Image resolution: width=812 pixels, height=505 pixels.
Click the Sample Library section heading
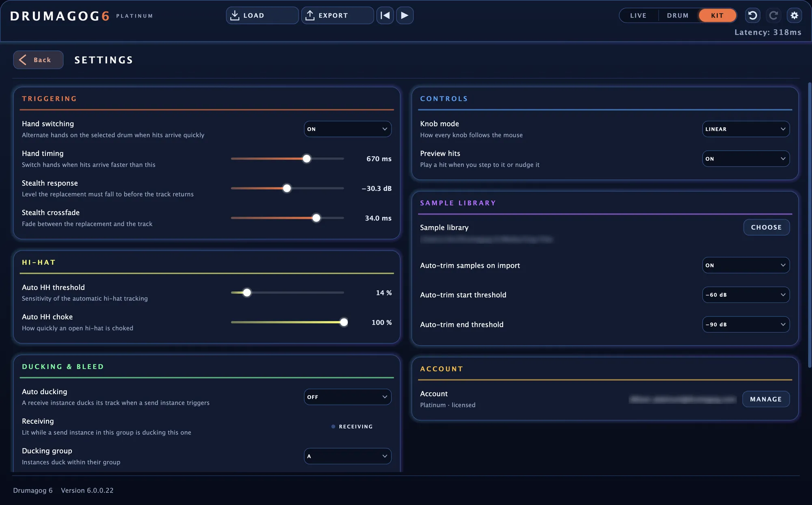click(x=458, y=203)
